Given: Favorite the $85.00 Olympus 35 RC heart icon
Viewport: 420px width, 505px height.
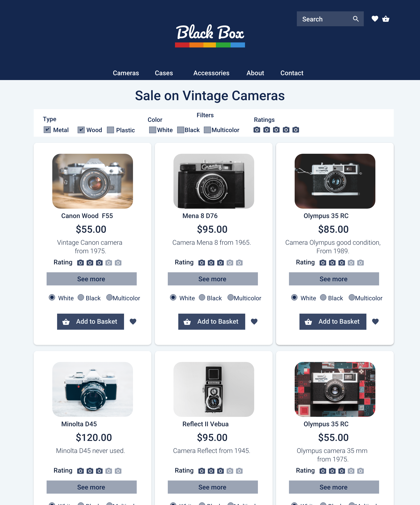Looking at the screenshot, I should [x=376, y=322].
